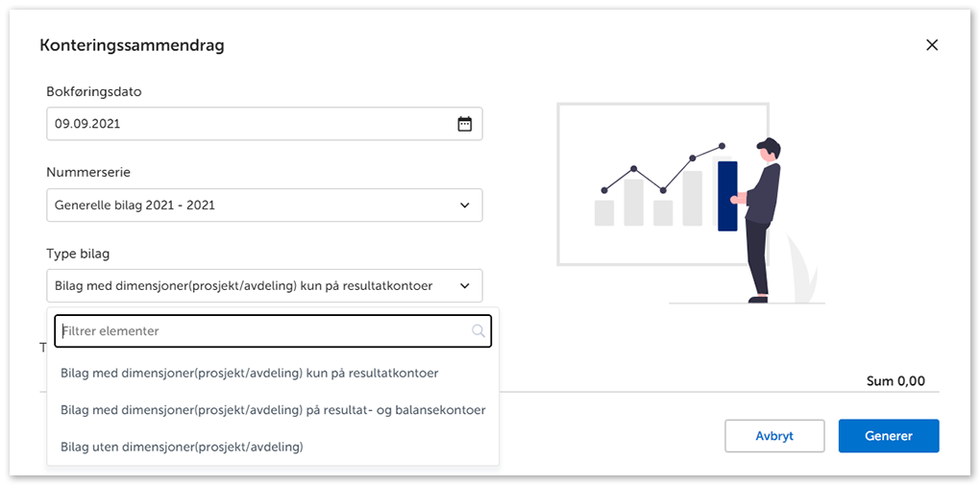
Task: Click the 'Sum 0,00' total text
Action: pyautogui.click(x=895, y=381)
